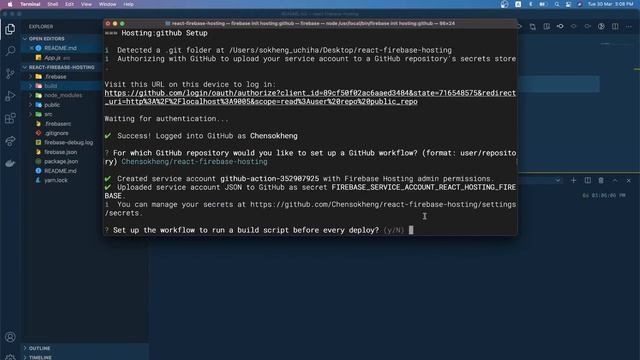
Task: Open the Window menu
Action: (107, 4)
